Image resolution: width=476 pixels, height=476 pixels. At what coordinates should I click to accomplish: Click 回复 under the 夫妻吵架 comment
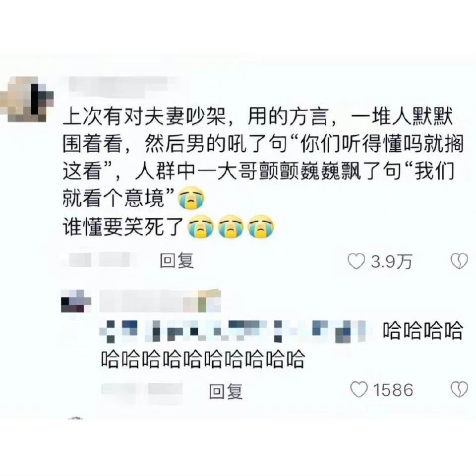[177, 261]
